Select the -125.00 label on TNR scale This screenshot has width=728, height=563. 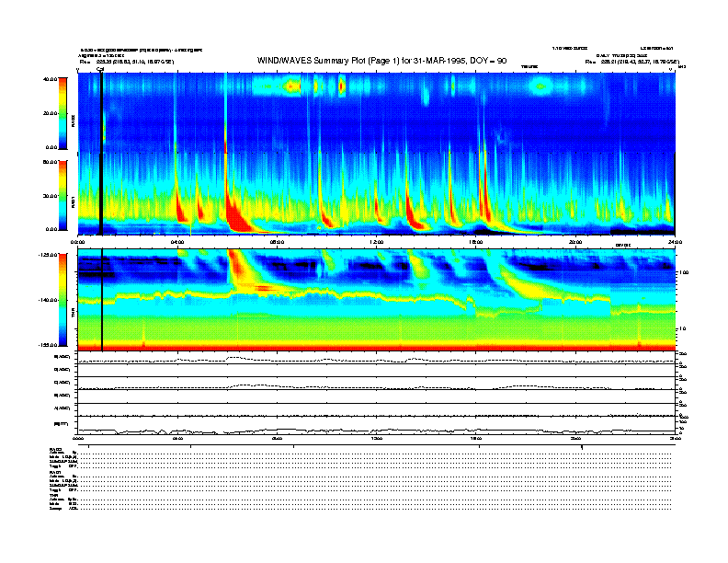49,255
